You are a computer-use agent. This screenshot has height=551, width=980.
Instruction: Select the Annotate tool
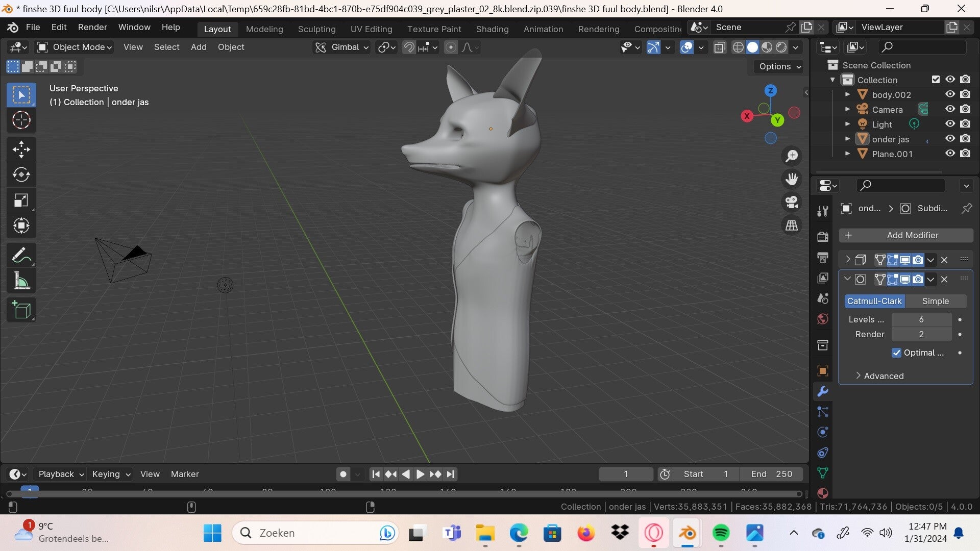click(21, 255)
